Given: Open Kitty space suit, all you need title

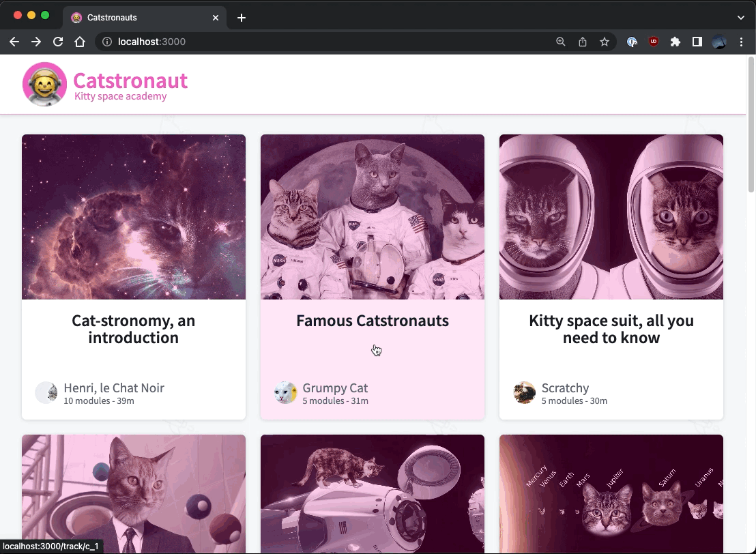Looking at the screenshot, I should coord(611,330).
